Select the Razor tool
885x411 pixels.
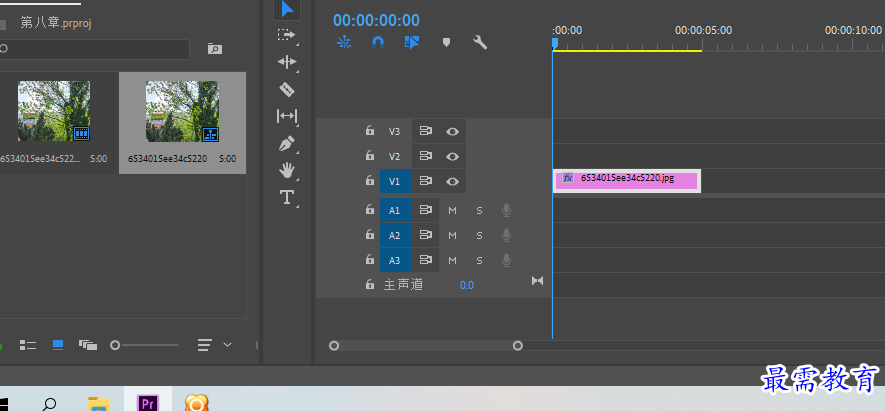(287, 89)
